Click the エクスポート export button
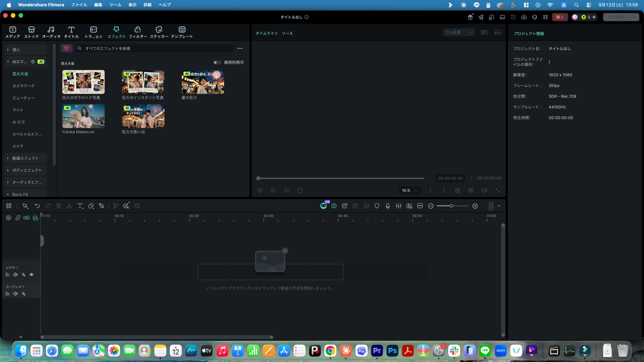 [x=621, y=17]
